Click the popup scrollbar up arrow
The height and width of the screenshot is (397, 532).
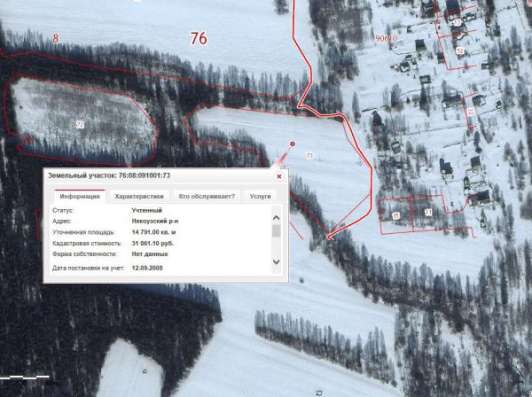tap(277, 218)
